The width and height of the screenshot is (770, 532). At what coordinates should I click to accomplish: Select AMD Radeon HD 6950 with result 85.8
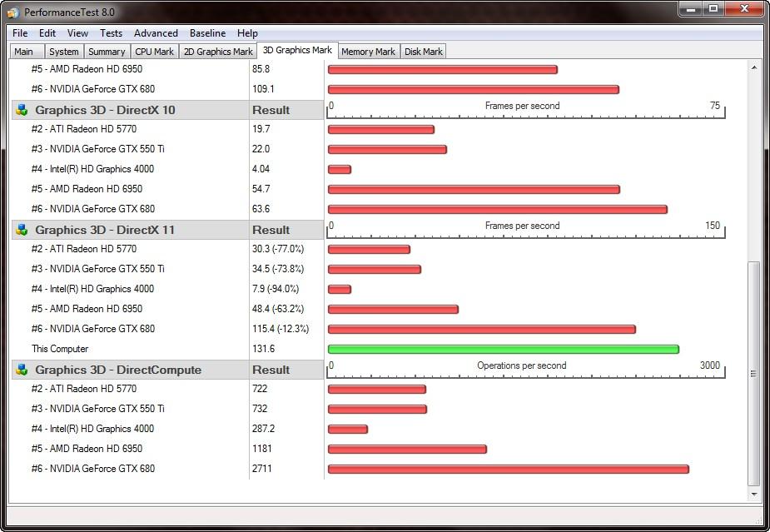point(87,69)
